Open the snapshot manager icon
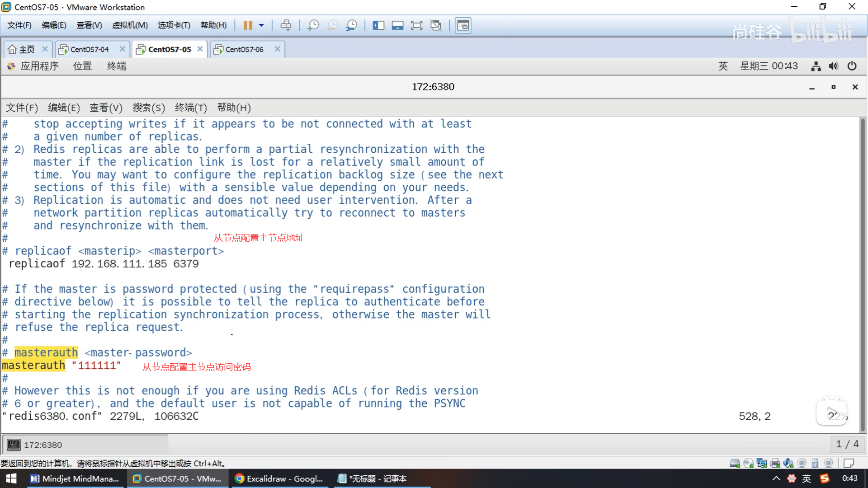The height and width of the screenshot is (488, 868). click(x=351, y=25)
